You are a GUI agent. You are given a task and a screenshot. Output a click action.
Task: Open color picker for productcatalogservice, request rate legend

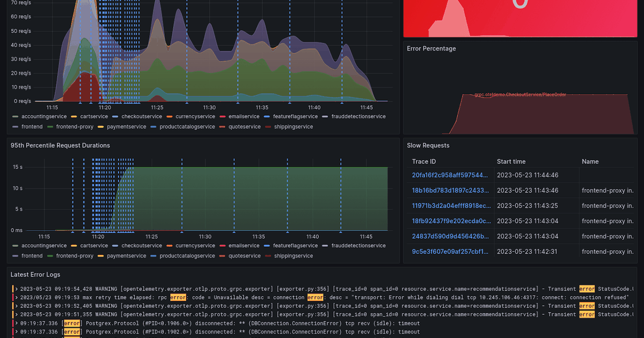(154, 127)
